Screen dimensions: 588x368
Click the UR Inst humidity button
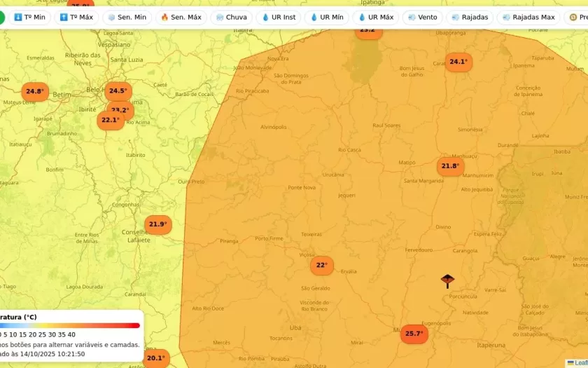coord(279,17)
